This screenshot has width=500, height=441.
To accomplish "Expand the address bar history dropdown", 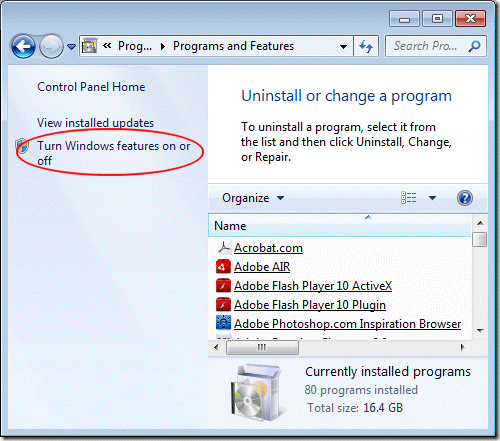I will coord(343,46).
